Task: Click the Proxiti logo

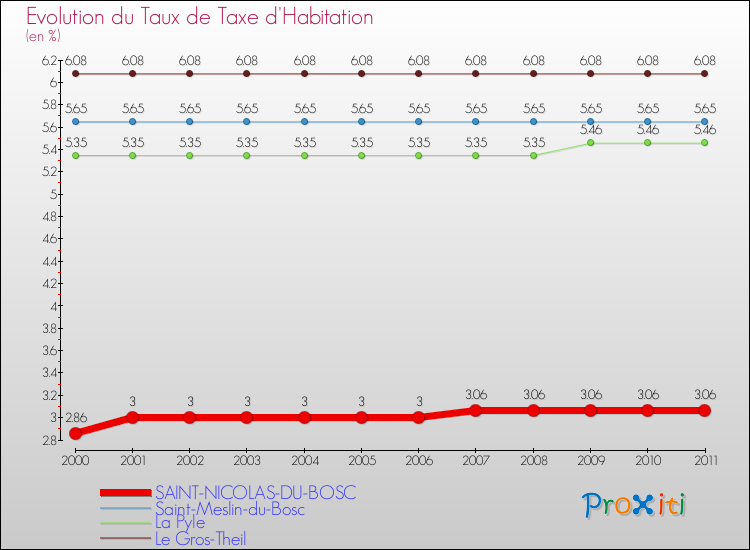Action: click(x=634, y=505)
